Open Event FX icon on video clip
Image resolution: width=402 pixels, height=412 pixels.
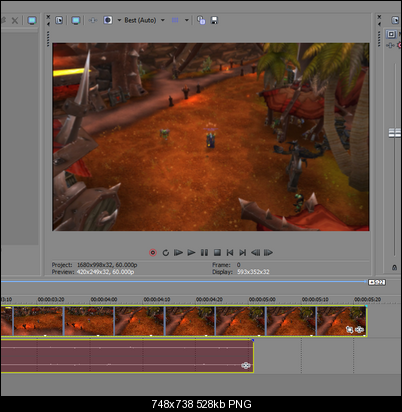pos(359,330)
